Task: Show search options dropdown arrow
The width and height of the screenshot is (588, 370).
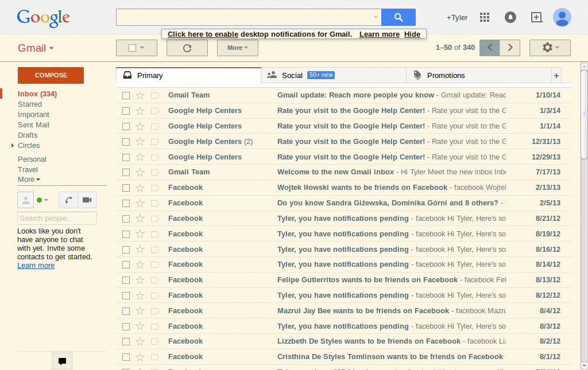Action: pyautogui.click(x=376, y=17)
